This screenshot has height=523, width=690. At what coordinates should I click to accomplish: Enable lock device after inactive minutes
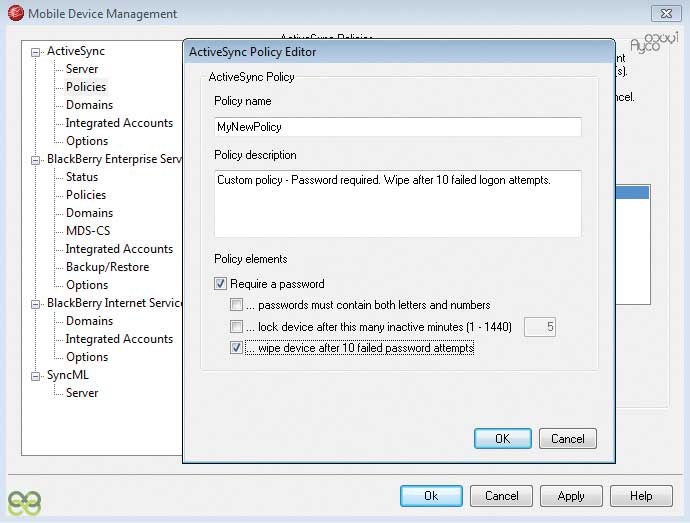click(x=236, y=327)
